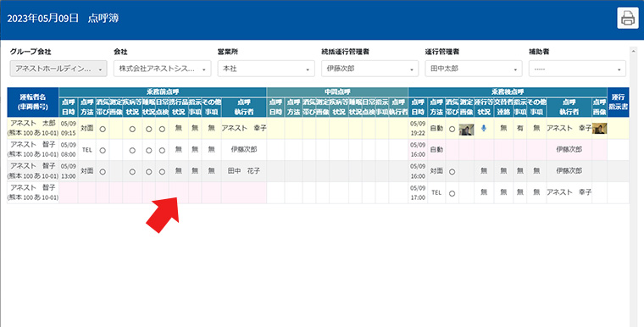The height and width of the screenshot is (327, 644).
Task: Click the 乗務後点呼 table header
Action: click(x=508, y=92)
